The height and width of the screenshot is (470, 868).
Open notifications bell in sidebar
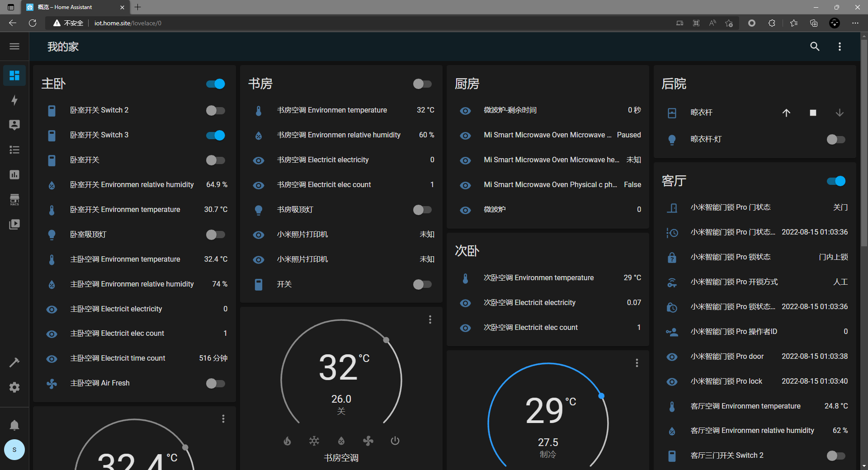(14, 425)
